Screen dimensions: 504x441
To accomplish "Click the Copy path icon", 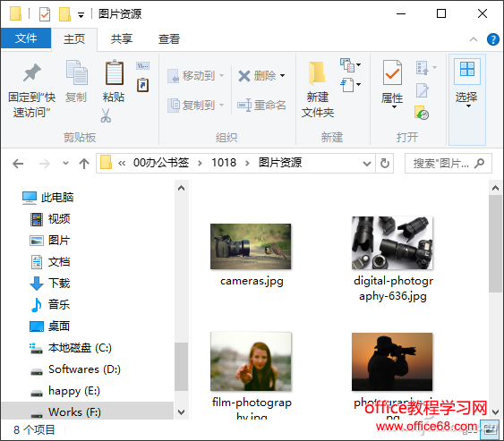I will point(142,66).
